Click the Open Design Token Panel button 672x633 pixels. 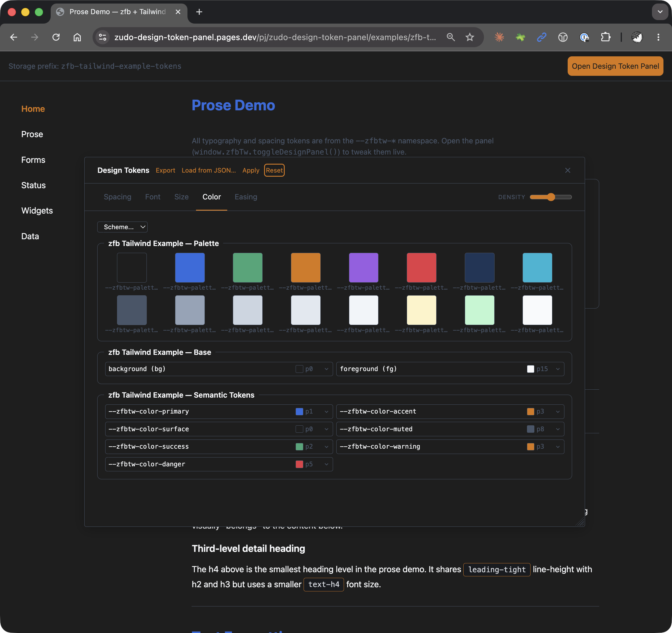(615, 66)
